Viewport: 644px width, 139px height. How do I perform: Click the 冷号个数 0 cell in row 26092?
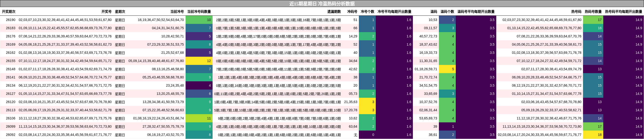tap(367, 135)
